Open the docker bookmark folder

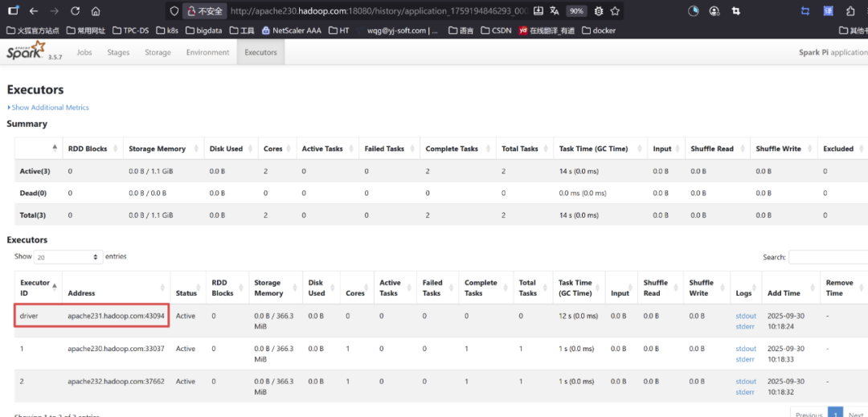pos(599,31)
